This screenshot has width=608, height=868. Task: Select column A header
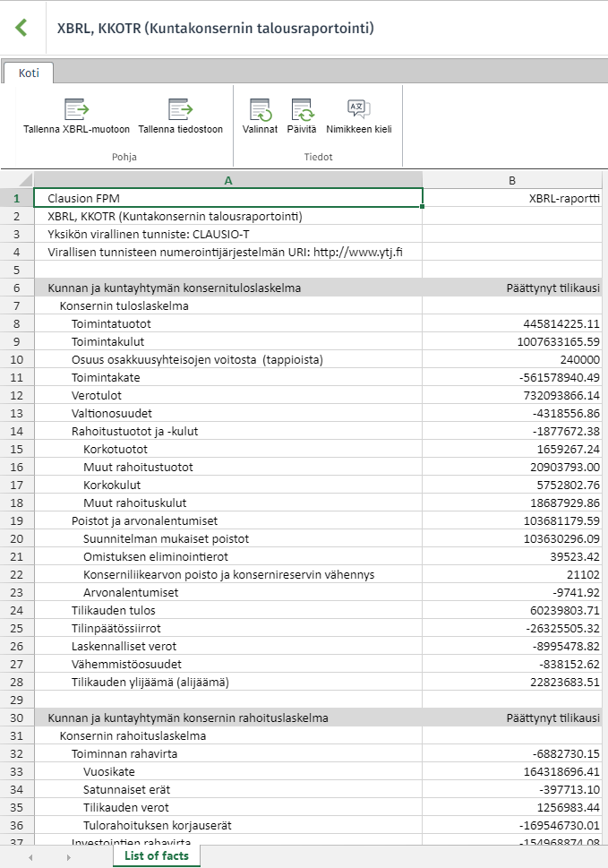[228, 180]
